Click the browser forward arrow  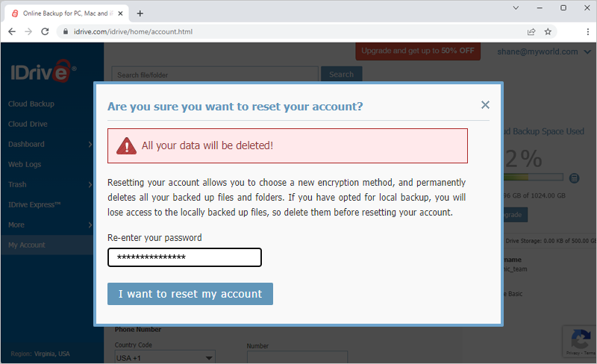[28, 31]
